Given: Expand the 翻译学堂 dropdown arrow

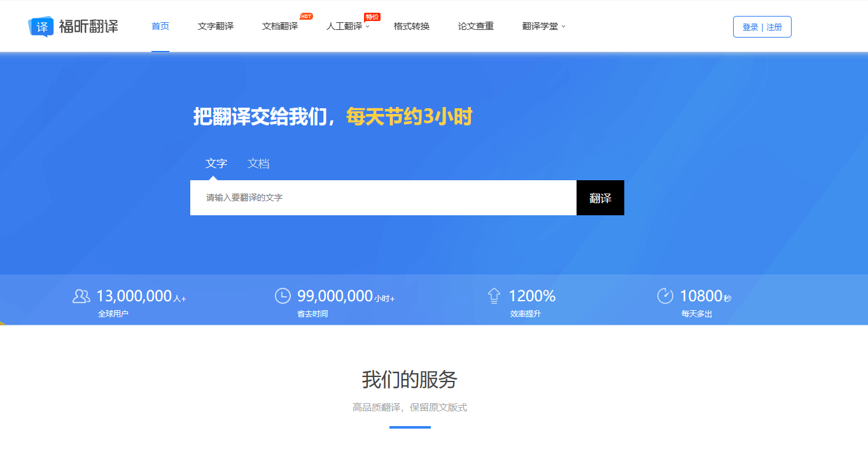Looking at the screenshot, I should click(563, 27).
